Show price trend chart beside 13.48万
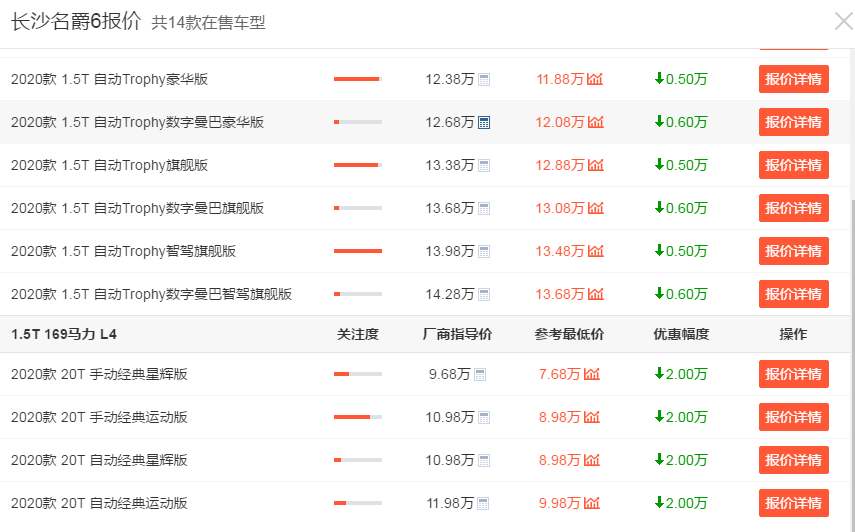 pos(595,252)
